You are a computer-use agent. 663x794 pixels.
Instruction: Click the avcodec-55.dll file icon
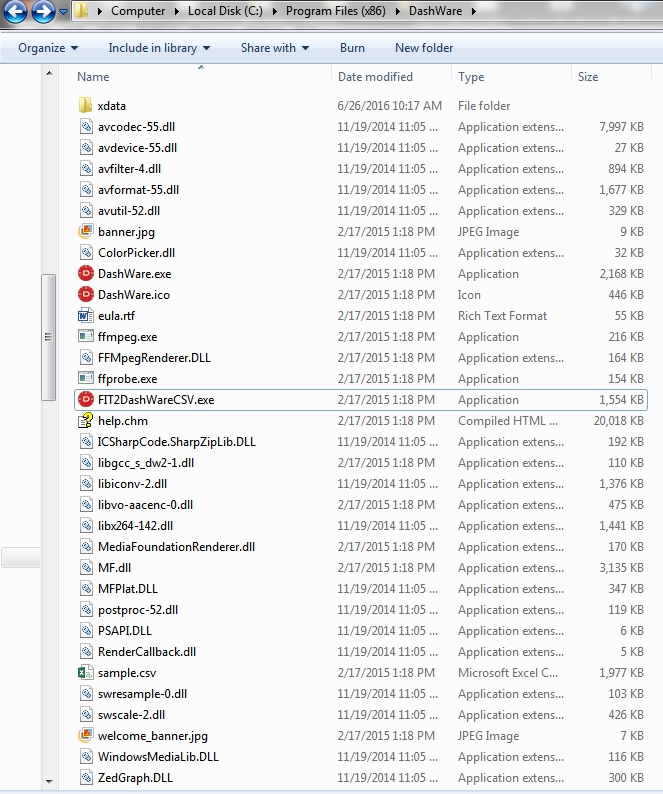(x=86, y=127)
